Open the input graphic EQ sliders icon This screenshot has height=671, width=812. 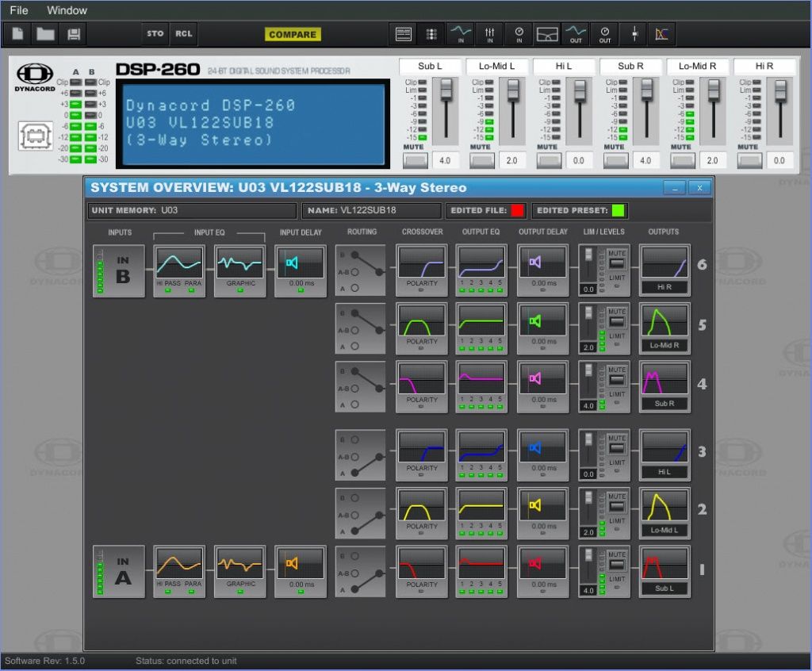click(489, 34)
